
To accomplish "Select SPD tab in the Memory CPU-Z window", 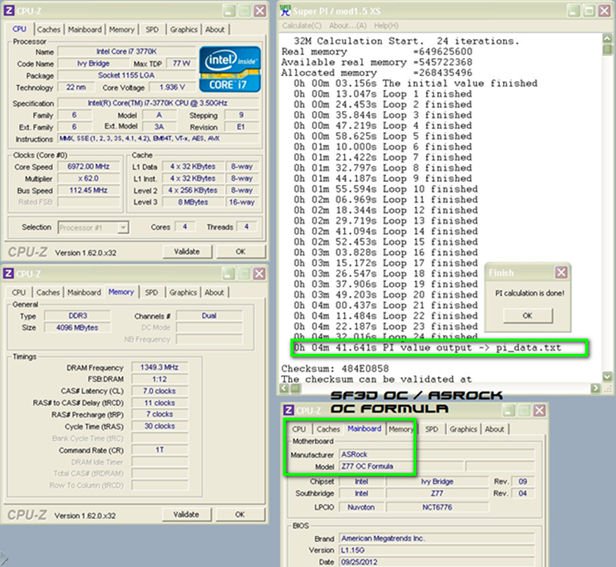I will click(x=153, y=293).
